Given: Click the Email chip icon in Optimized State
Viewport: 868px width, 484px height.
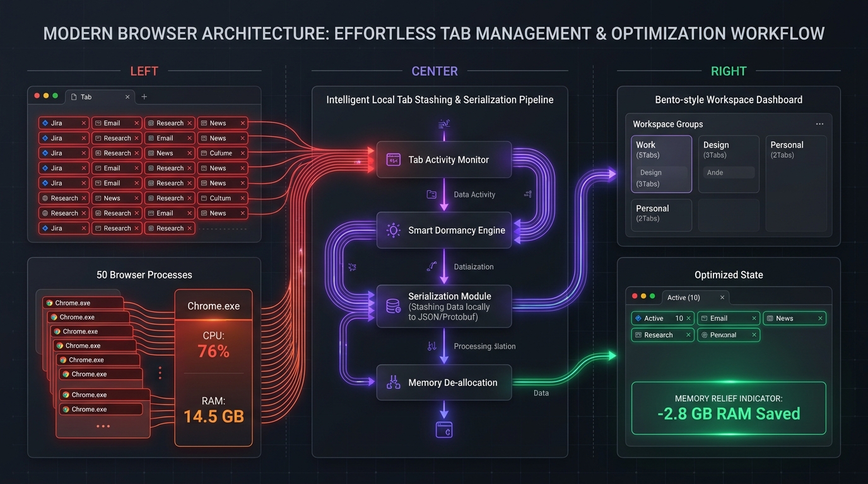Looking at the screenshot, I should 705,318.
